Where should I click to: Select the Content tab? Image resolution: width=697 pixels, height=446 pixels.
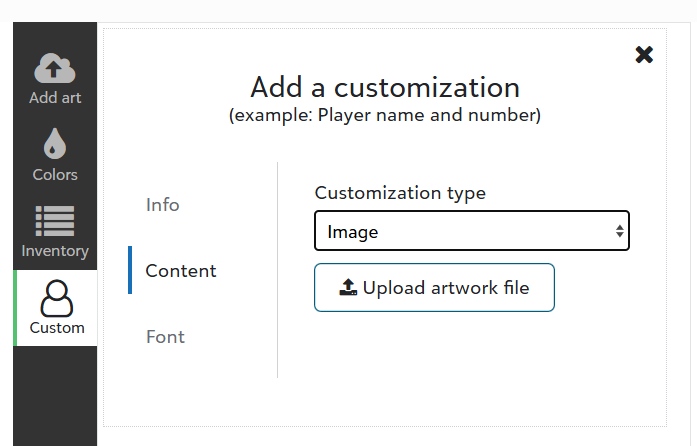[181, 271]
